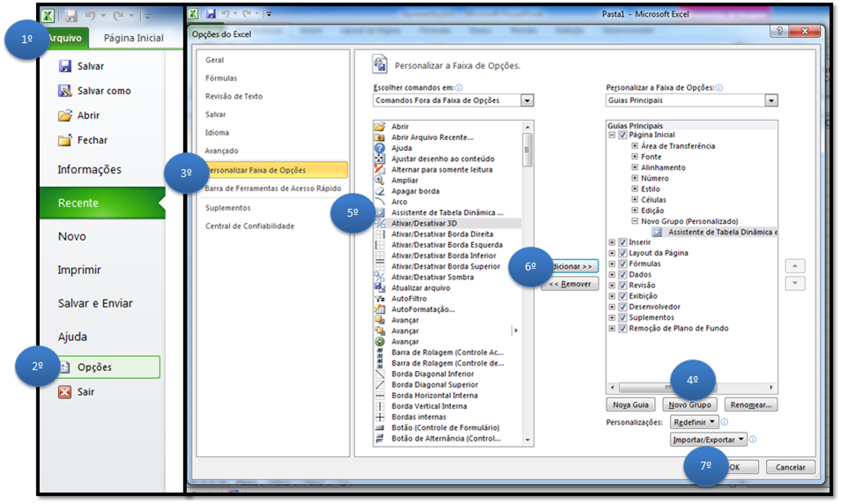Collapse the Página Inicial tree node

612,135
